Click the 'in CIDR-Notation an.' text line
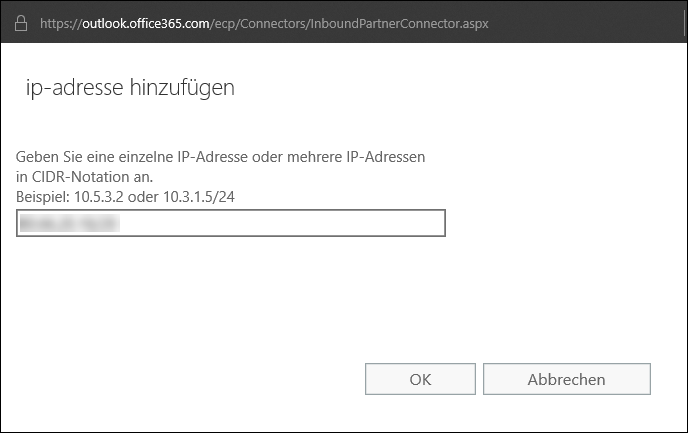Screen dimensions: 688x433 pos(84,177)
